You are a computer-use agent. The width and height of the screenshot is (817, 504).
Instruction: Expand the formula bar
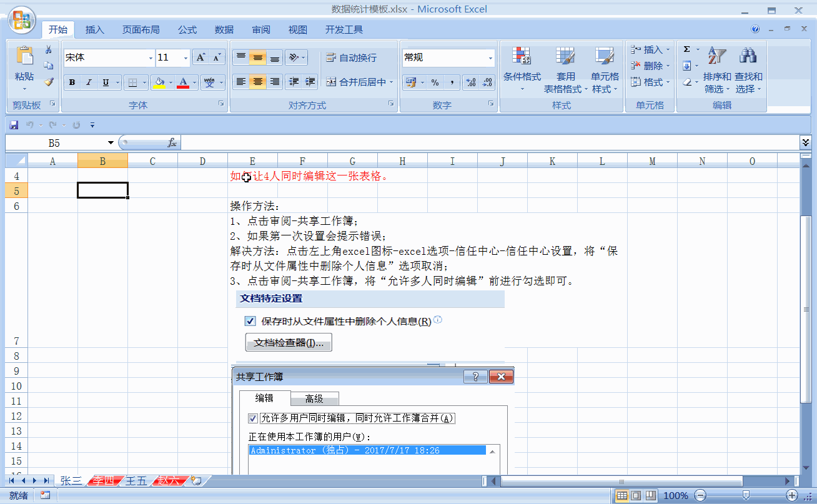pyautogui.click(x=805, y=142)
